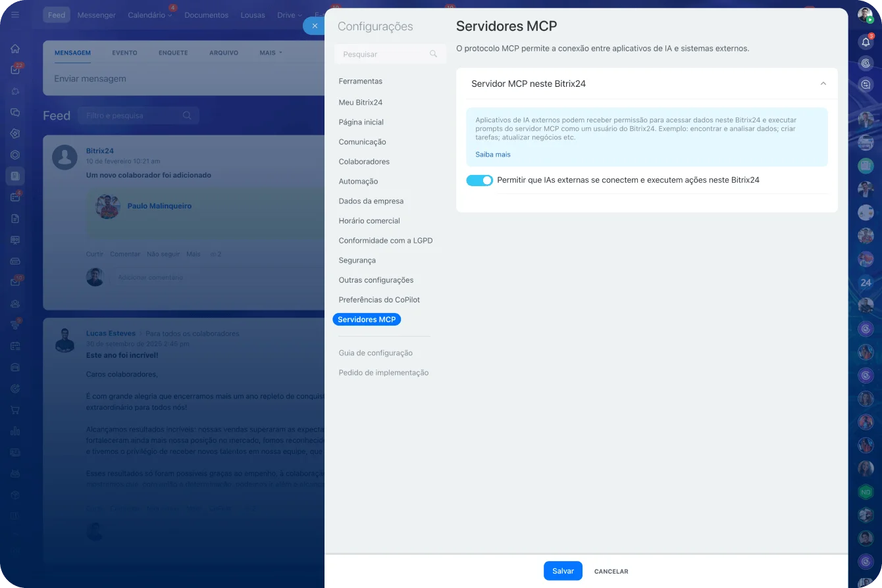The width and height of the screenshot is (882, 588).
Task: Toggle permission for external AIs to connect
Action: [x=479, y=180]
